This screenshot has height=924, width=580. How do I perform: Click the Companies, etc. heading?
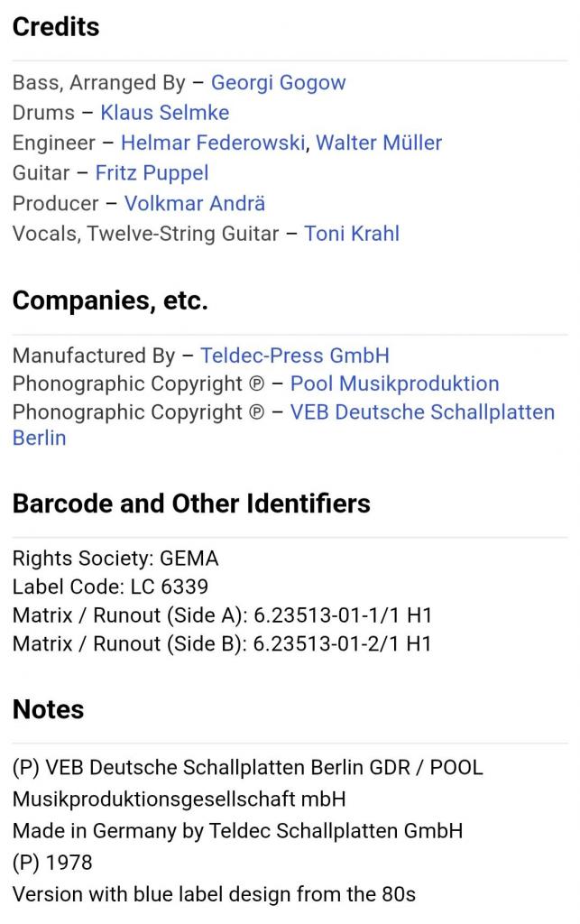coord(110,300)
